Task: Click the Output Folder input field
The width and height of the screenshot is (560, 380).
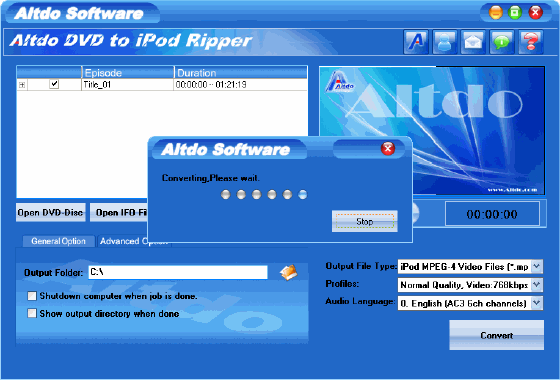Action: point(178,272)
